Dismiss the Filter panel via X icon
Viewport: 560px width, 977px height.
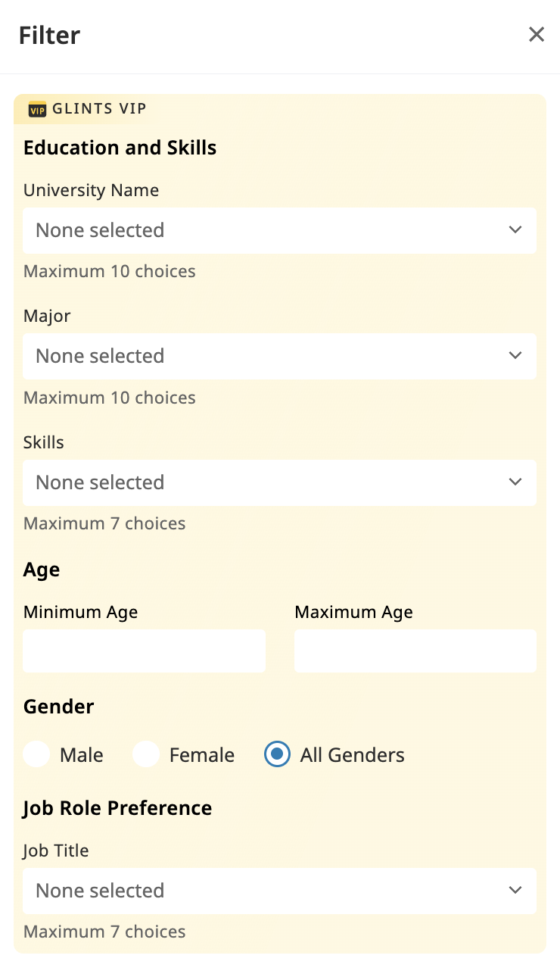[x=537, y=34]
